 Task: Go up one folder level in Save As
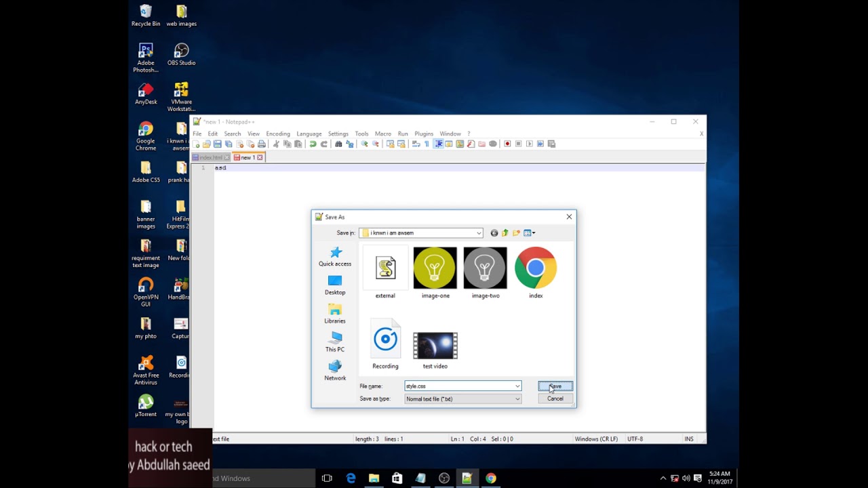click(505, 233)
